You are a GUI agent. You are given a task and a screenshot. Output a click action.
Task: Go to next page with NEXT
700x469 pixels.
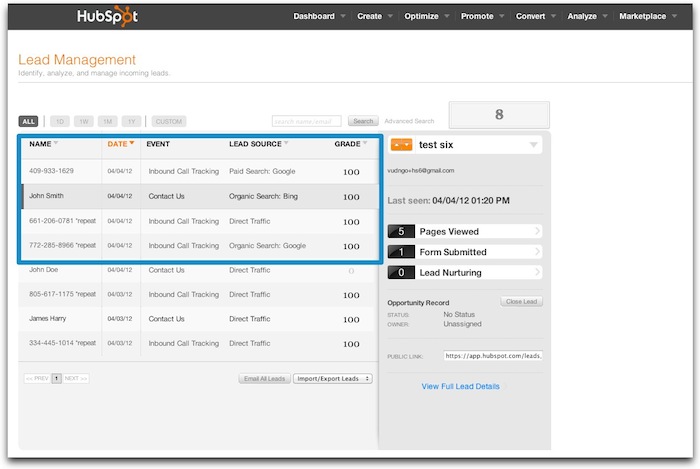[75, 378]
